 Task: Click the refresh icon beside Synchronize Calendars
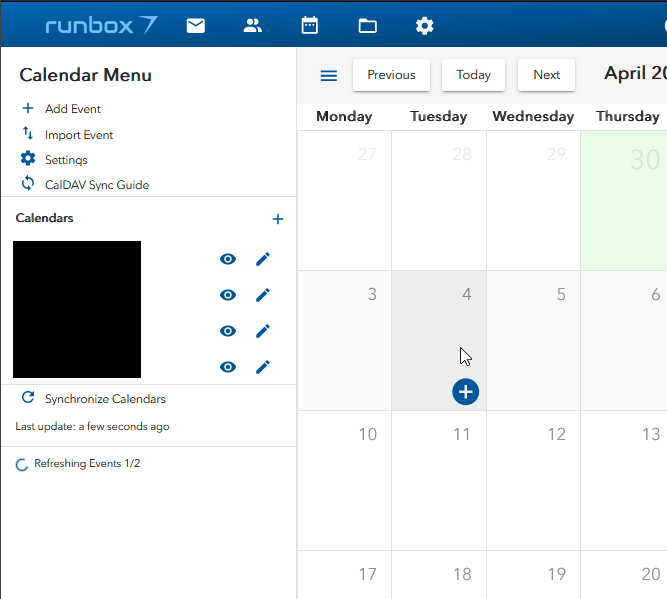point(28,397)
